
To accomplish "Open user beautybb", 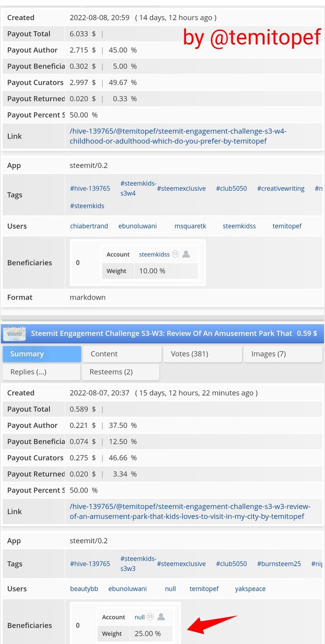I will [84, 589].
